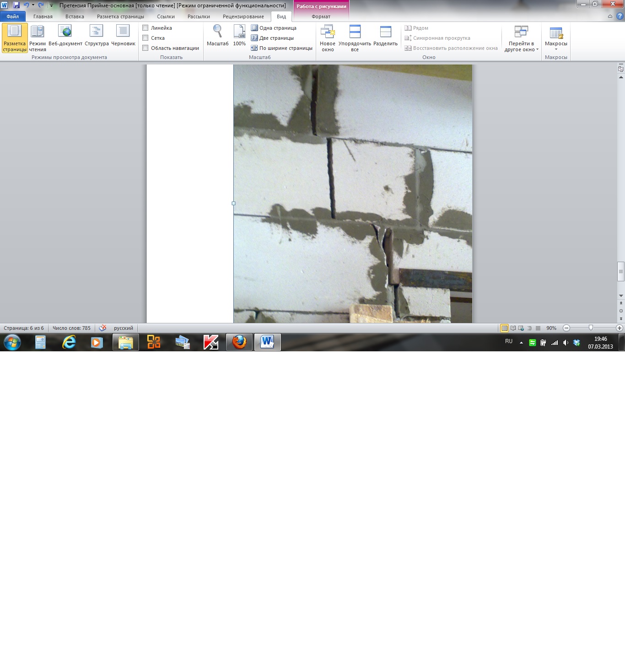Viewport: 625px width, 672px height.
Task: Click Redo in Quick Access Toolbar
Action: click(41, 5)
